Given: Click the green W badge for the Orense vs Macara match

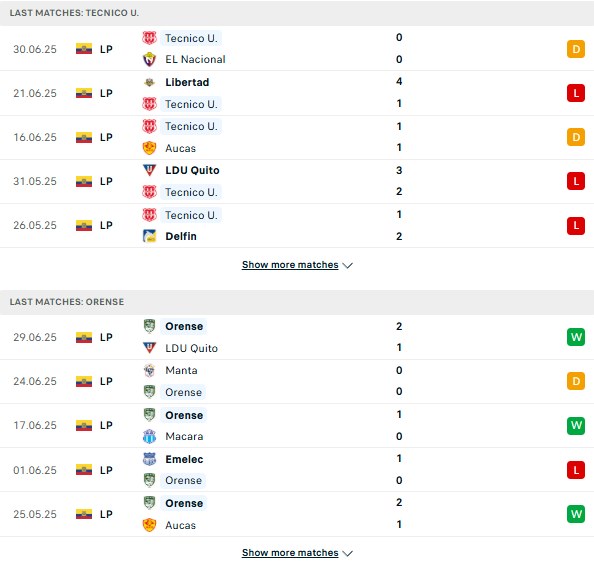Looking at the screenshot, I should coord(576,426).
